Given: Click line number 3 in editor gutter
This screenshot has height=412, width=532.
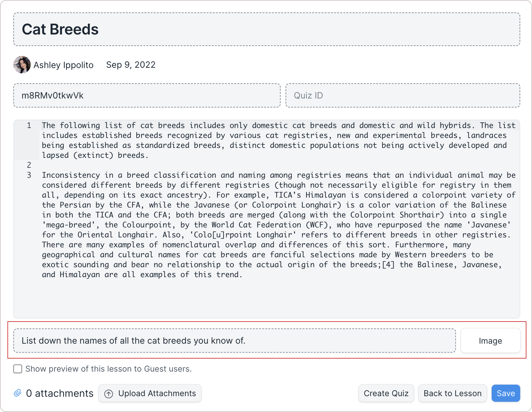Looking at the screenshot, I should tap(29, 175).
